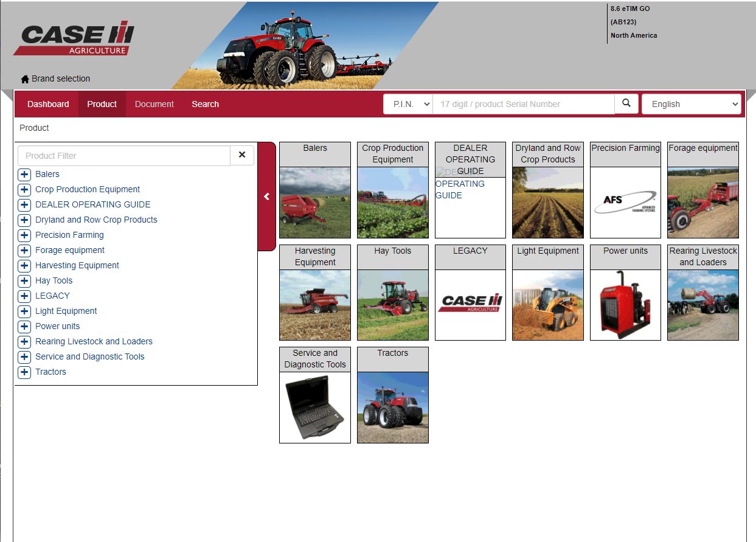The image size is (756, 542).
Task: Go to the Search tab
Action: tap(206, 104)
